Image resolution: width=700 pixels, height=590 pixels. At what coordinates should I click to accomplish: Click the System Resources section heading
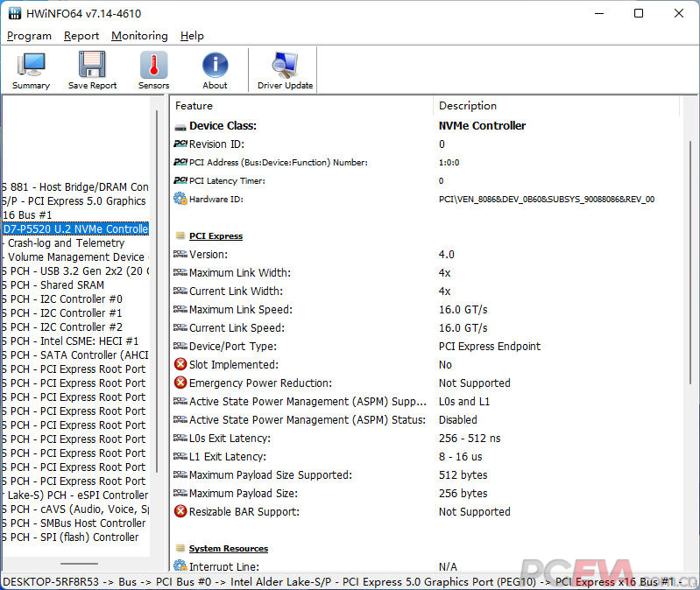click(229, 549)
